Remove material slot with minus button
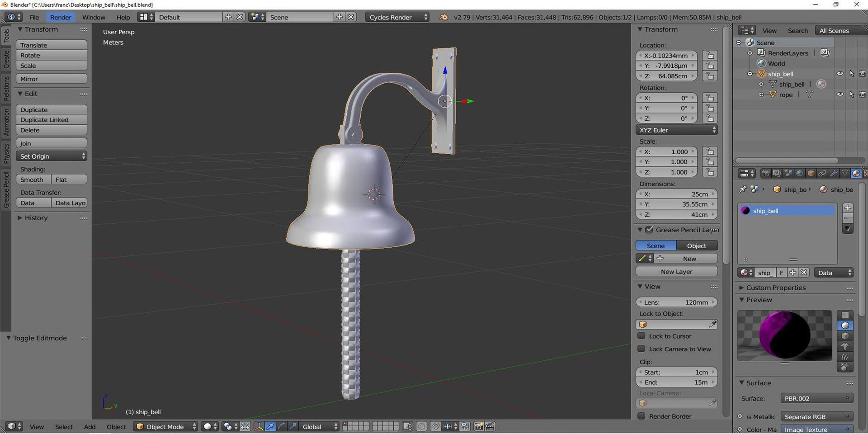 pos(848,218)
